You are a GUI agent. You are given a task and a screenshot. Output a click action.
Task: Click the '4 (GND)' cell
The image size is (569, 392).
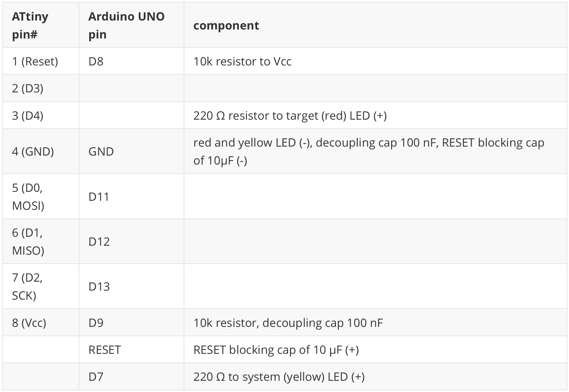click(33, 151)
